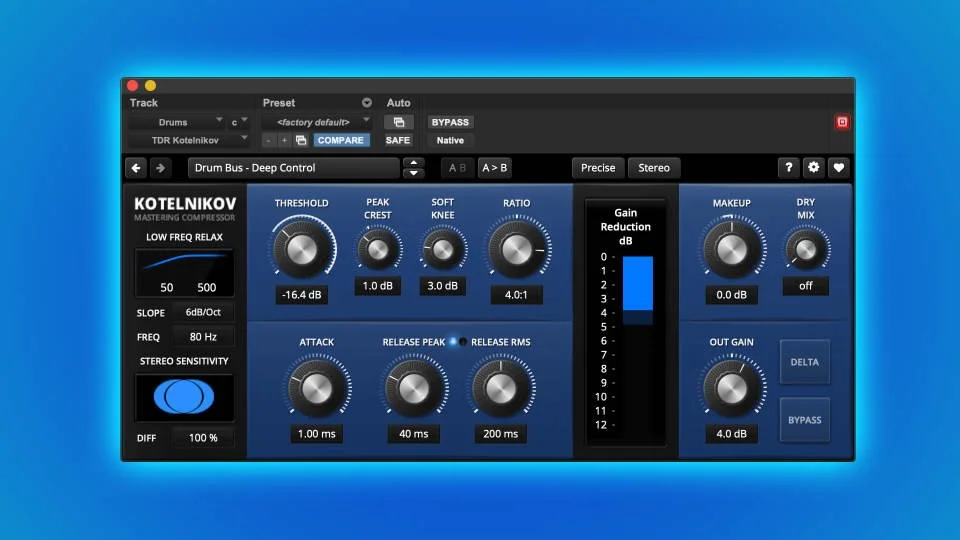Close the plugin window with red button
The image size is (960, 540).
pos(132,86)
